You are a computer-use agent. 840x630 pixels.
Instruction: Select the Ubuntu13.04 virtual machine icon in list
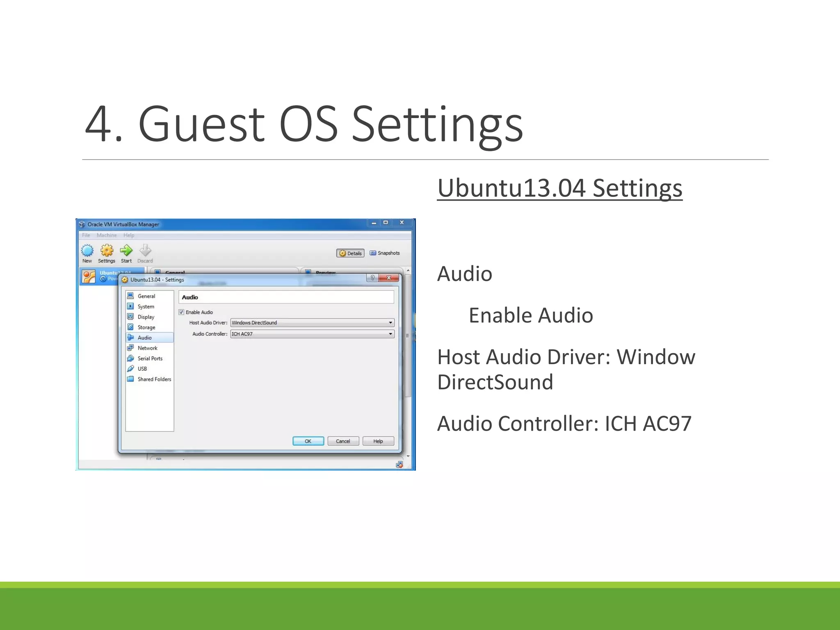(x=89, y=276)
